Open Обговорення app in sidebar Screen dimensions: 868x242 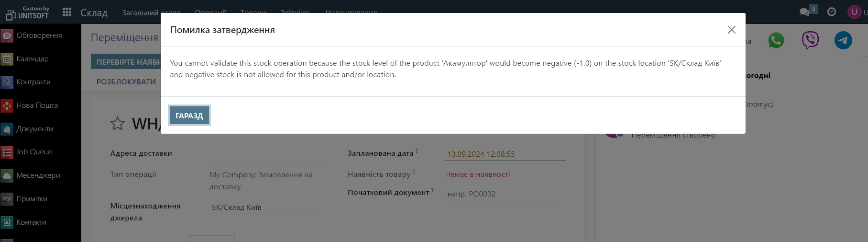click(x=39, y=35)
